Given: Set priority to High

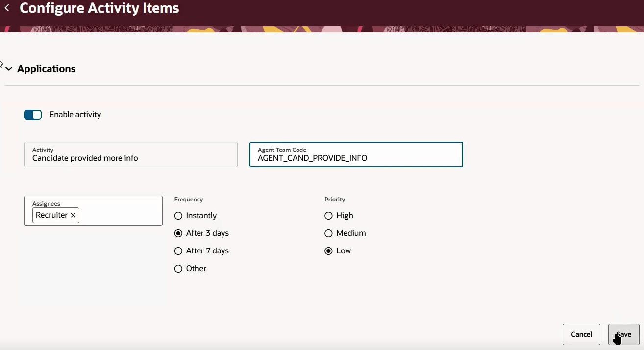Looking at the screenshot, I should click(x=328, y=216).
